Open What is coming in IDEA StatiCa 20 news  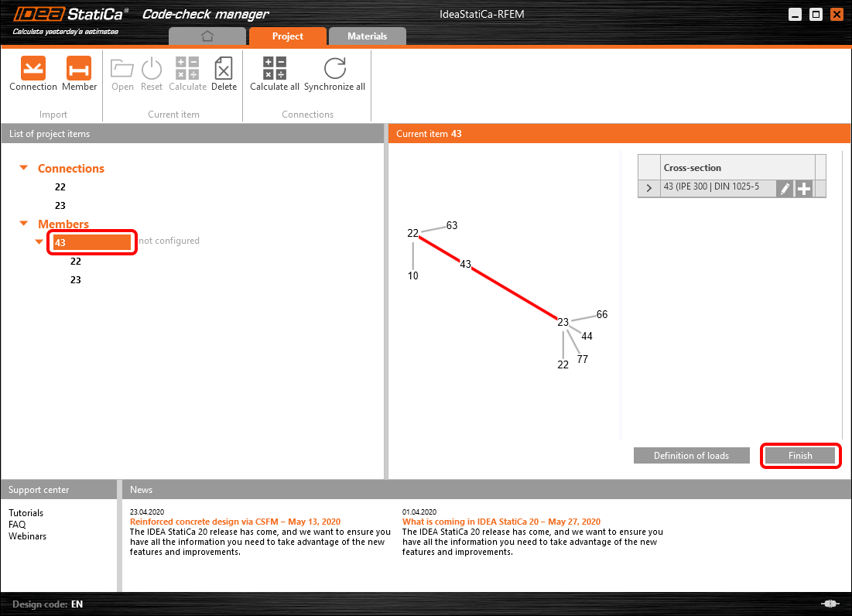pos(501,522)
